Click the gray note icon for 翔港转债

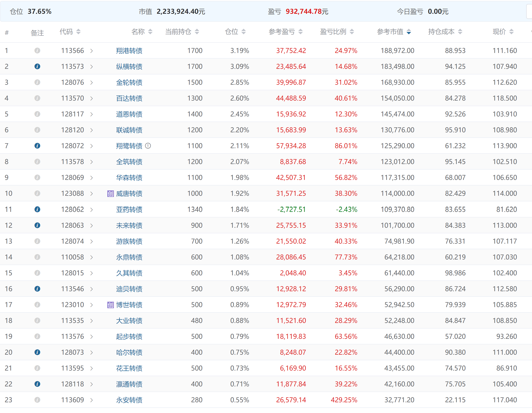37,50
